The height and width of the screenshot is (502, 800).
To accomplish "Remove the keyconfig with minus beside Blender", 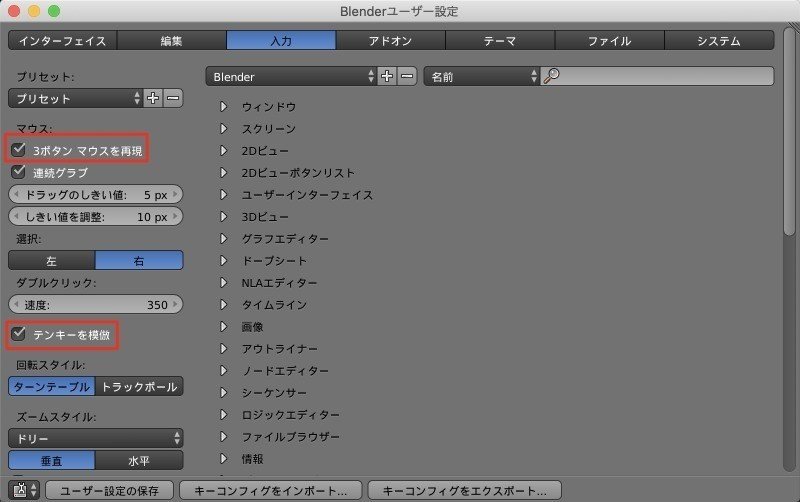I will tap(407, 77).
